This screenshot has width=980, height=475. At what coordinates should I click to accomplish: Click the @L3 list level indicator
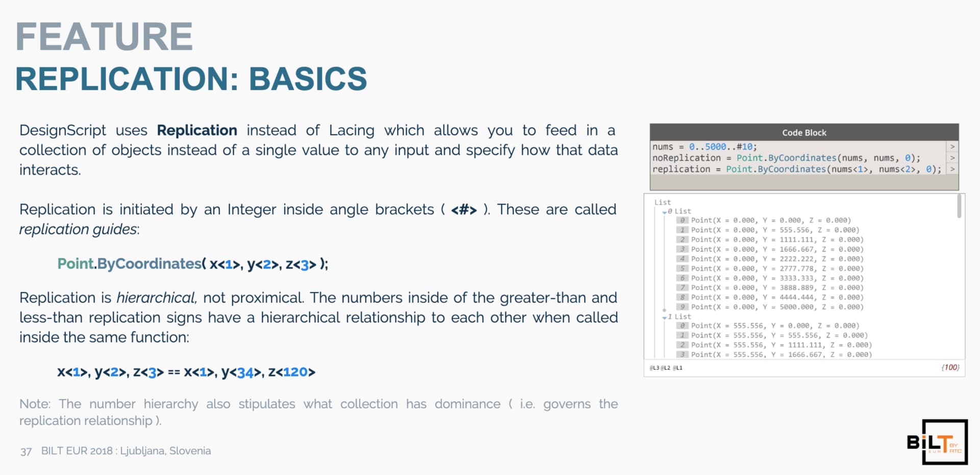pyautogui.click(x=654, y=368)
